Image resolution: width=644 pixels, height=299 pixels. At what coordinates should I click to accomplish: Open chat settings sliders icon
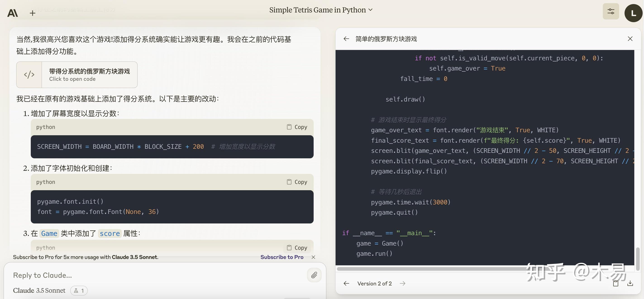click(x=611, y=11)
